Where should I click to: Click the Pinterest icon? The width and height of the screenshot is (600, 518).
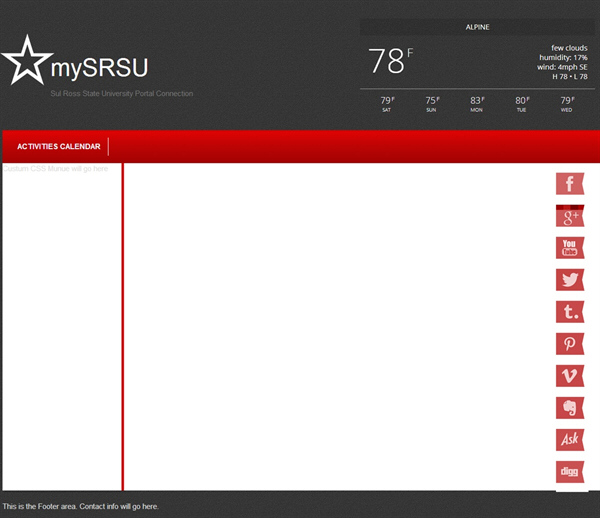569,344
